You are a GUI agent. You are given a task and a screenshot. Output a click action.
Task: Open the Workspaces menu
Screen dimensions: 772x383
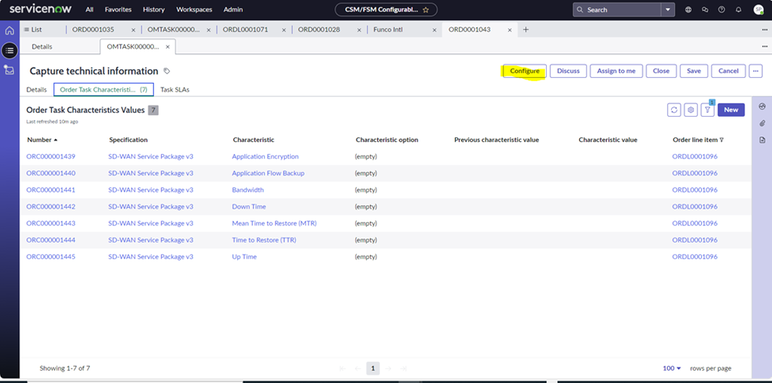coord(194,10)
